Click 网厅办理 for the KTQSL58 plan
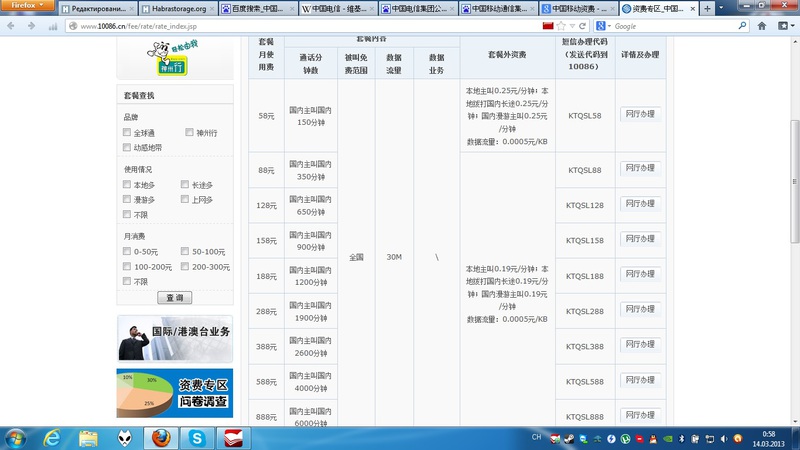This screenshot has height=450, width=800. tap(640, 114)
